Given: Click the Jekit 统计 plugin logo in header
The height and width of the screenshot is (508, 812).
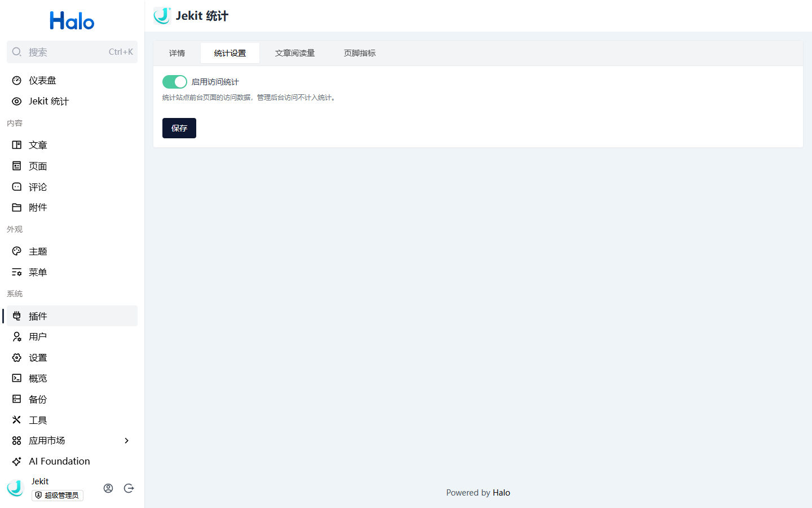Looking at the screenshot, I should pyautogui.click(x=162, y=16).
